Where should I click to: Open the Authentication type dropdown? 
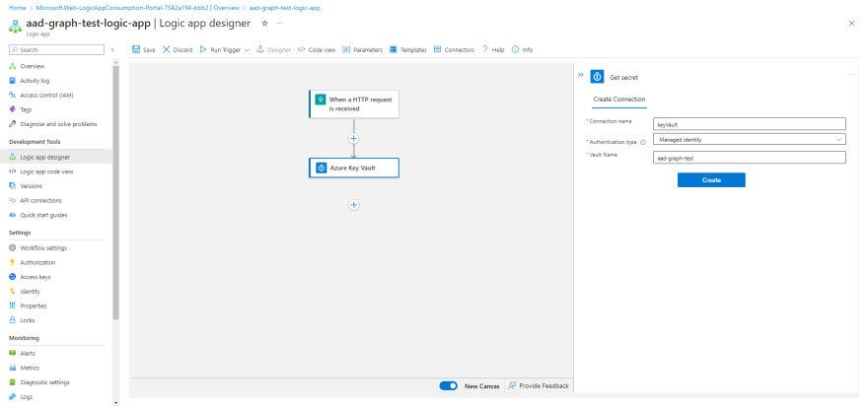pos(750,139)
